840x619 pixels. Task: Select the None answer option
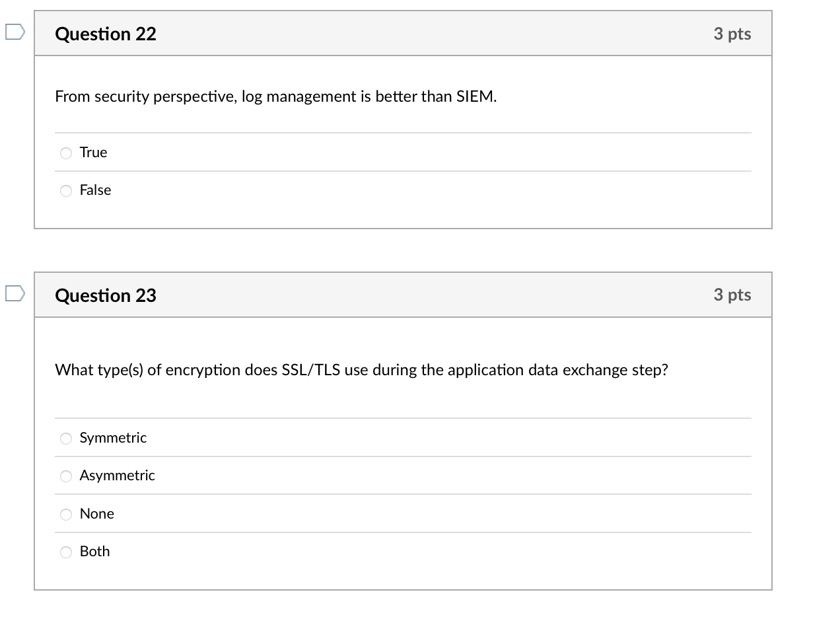[65, 514]
